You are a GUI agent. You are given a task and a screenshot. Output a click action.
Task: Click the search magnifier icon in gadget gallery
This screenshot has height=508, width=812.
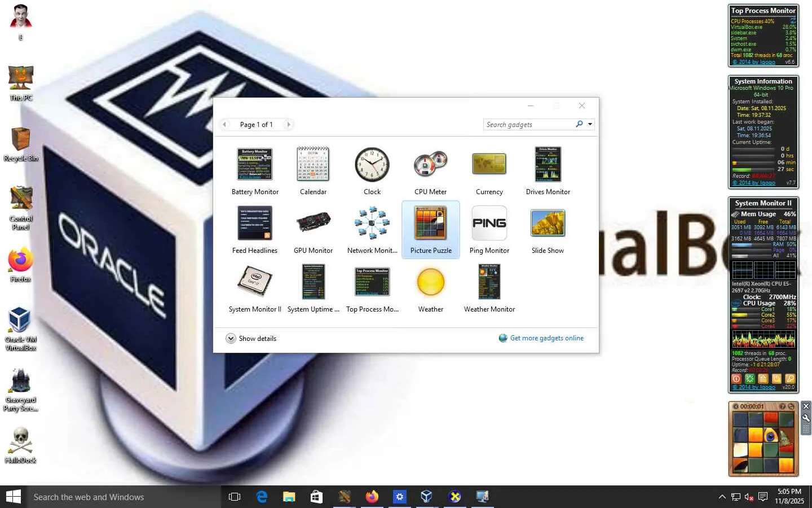tap(579, 124)
